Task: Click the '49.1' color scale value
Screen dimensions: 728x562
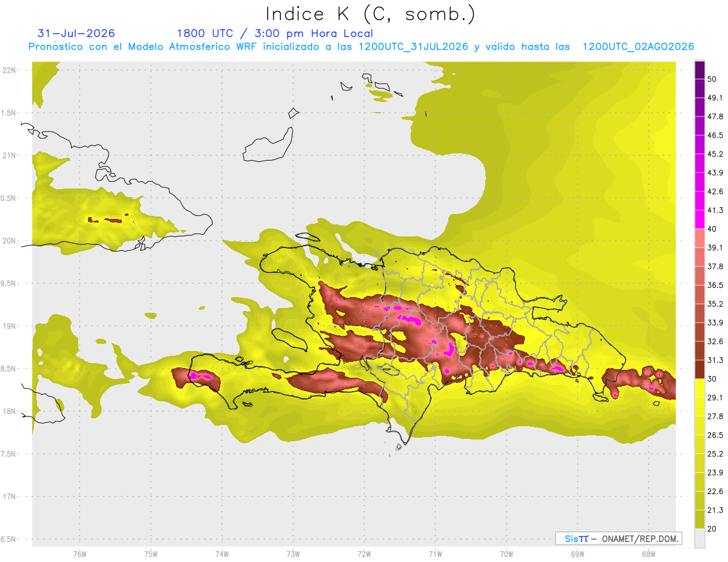Action: coord(715,98)
